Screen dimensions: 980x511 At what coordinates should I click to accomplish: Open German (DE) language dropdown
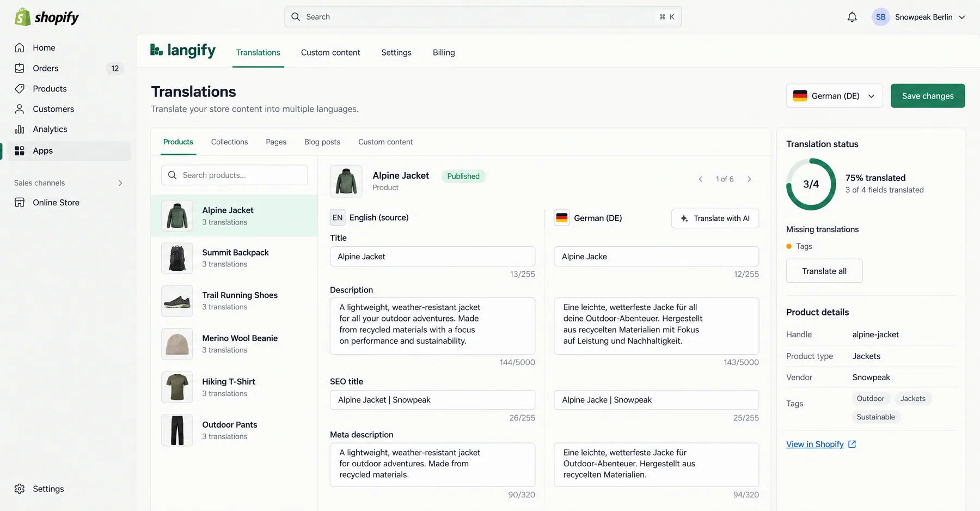[x=834, y=96]
